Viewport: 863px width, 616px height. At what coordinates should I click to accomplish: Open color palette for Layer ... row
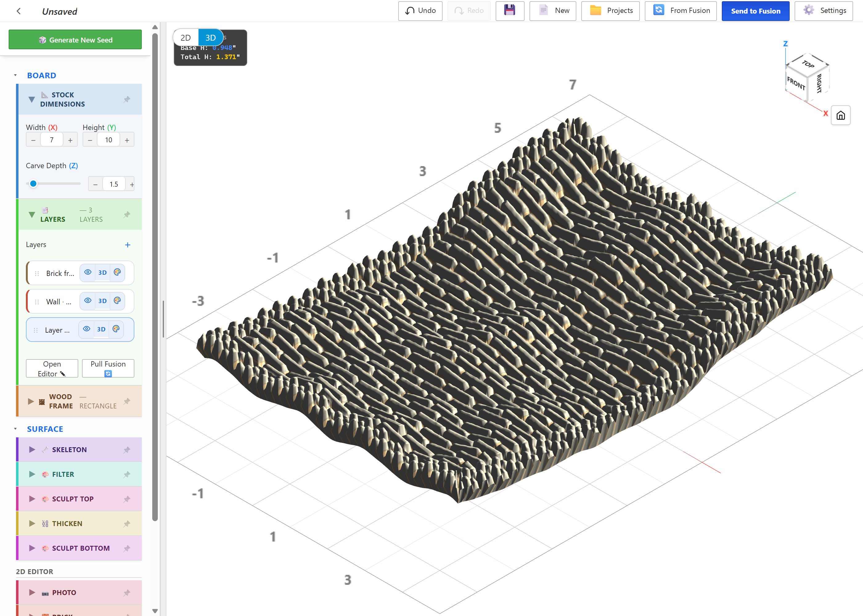point(116,329)
